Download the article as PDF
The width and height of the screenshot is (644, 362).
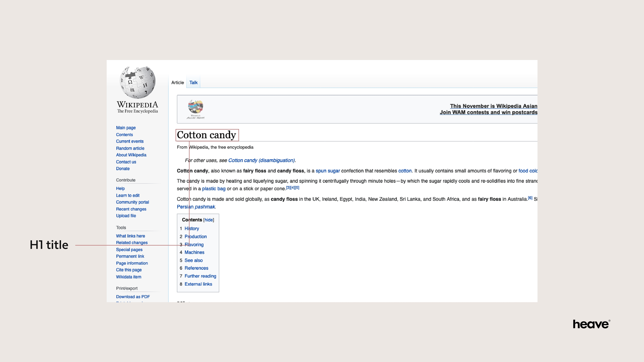click(133, 296)
